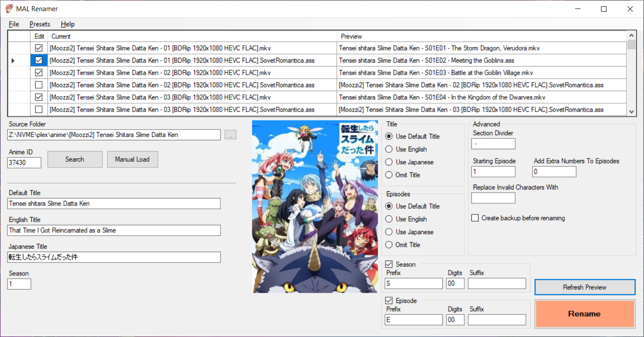Select Title Use Japanese option
Screen dimensions: 644x337
(x=409, y=162)
